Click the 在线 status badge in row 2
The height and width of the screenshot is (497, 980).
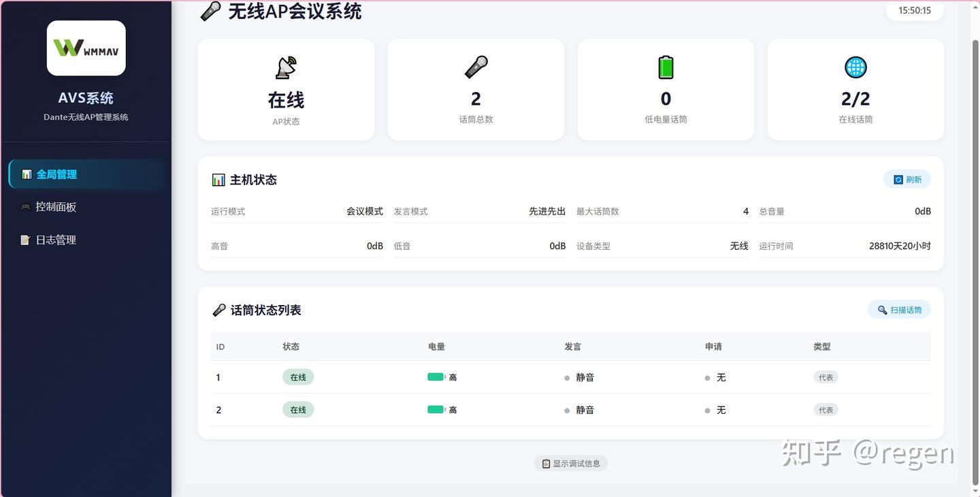(x=298, y=410)
